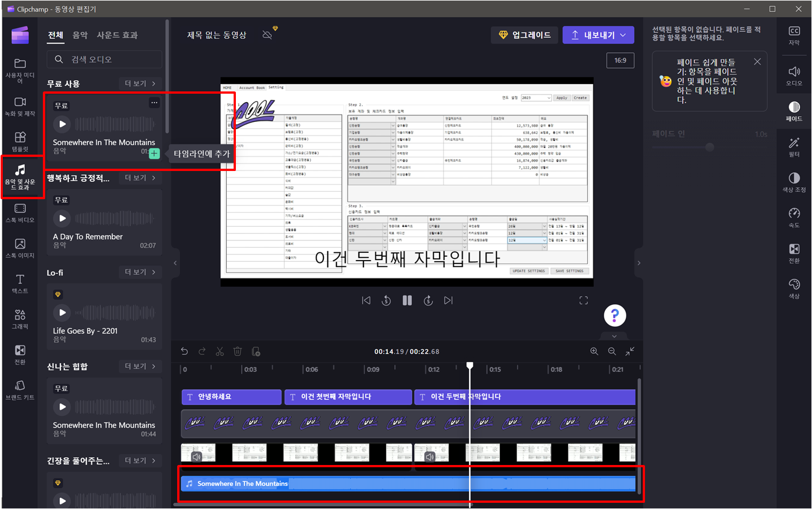The image size is (812, 509).
Task: Open the 스톡 비디오 sidebar panel
Action: tap(20, 213)
